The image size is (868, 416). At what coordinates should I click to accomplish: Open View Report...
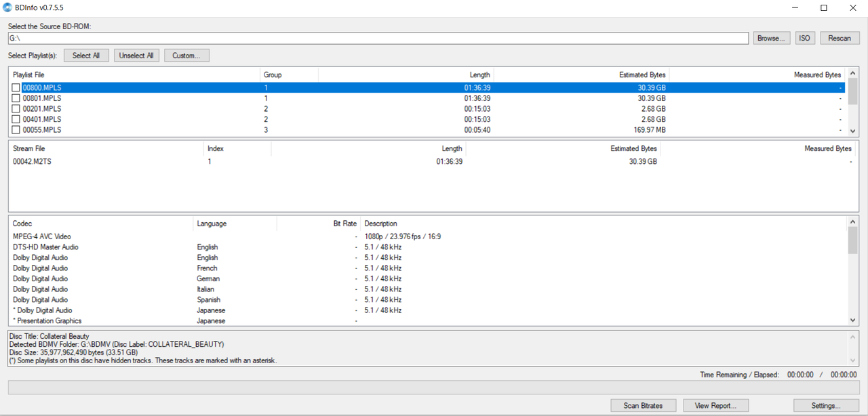[715, 405]
